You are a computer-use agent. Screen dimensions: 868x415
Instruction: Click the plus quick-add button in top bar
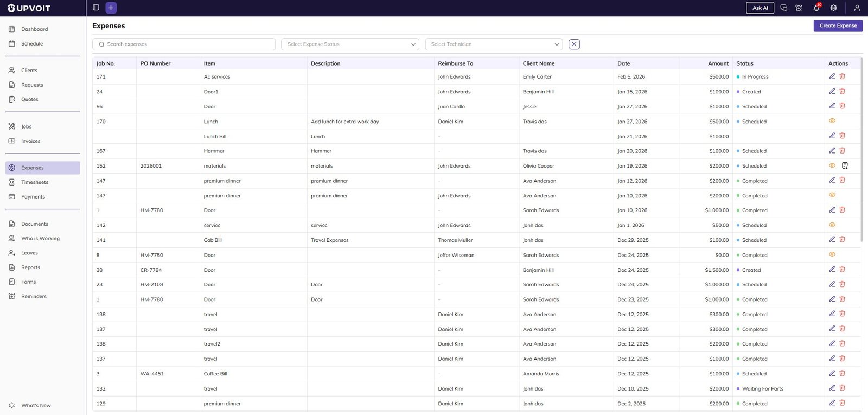[111, 8]
